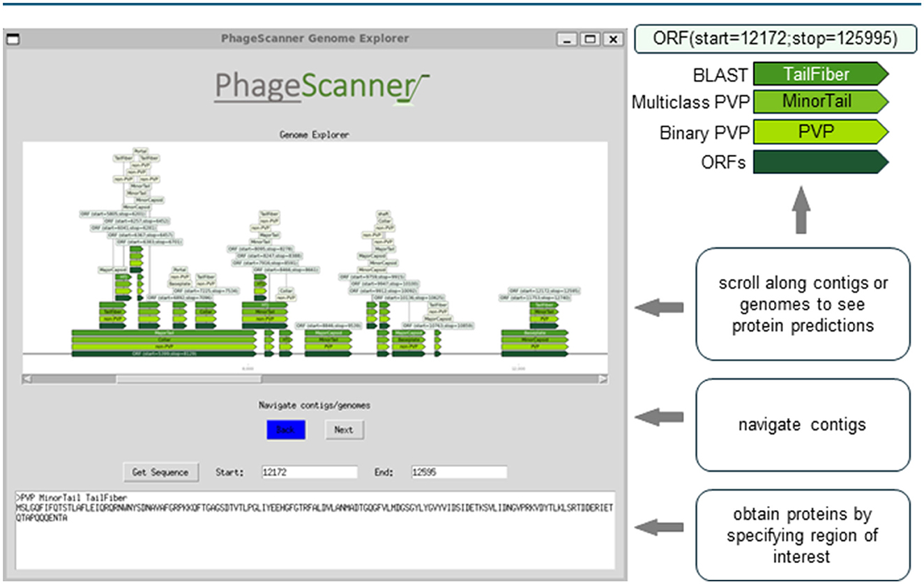Screen dimensions: 924x584
Task: Focus the End position input field
Action: pyautogui.click(x=459, y=472)
